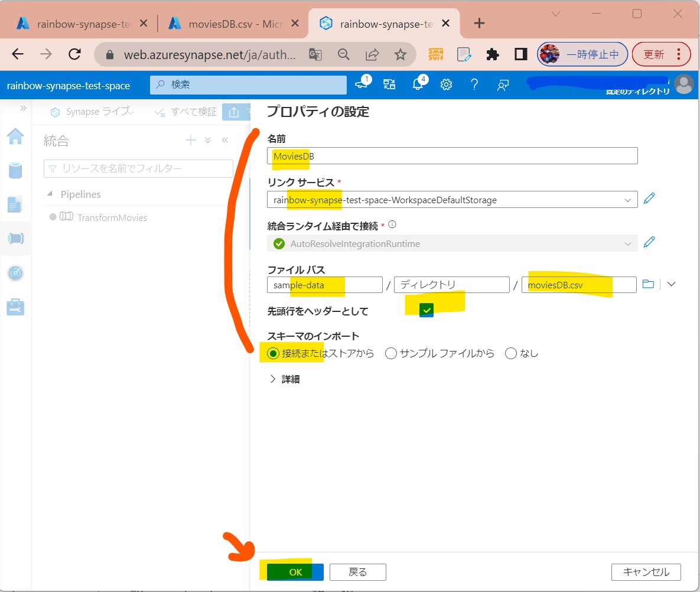
Task: Confirm dataset properties with OK
Action: click(295, 572)
